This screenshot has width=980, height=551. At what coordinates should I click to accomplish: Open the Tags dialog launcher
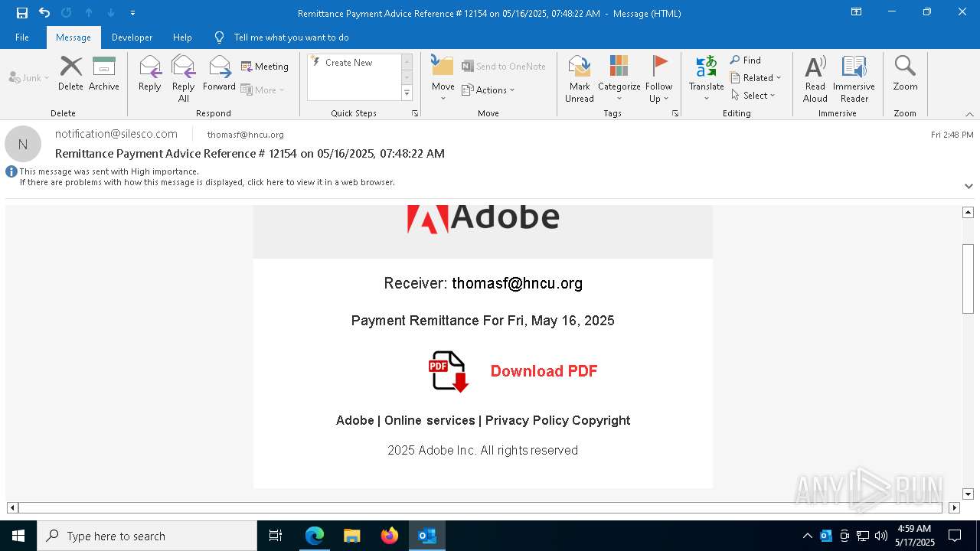click(x=675, y=113)
